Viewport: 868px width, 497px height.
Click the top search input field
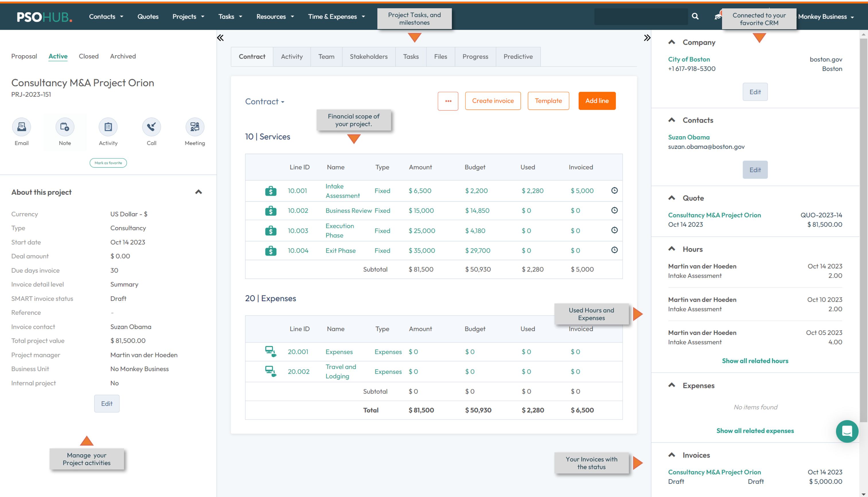pos(641,16)
